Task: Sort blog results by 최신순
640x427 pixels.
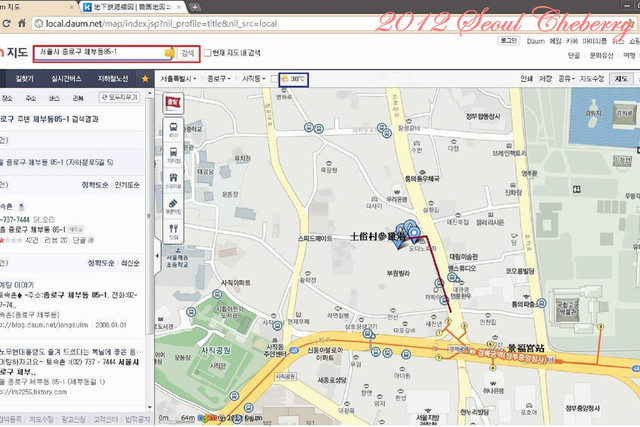Action: [130, 263]
